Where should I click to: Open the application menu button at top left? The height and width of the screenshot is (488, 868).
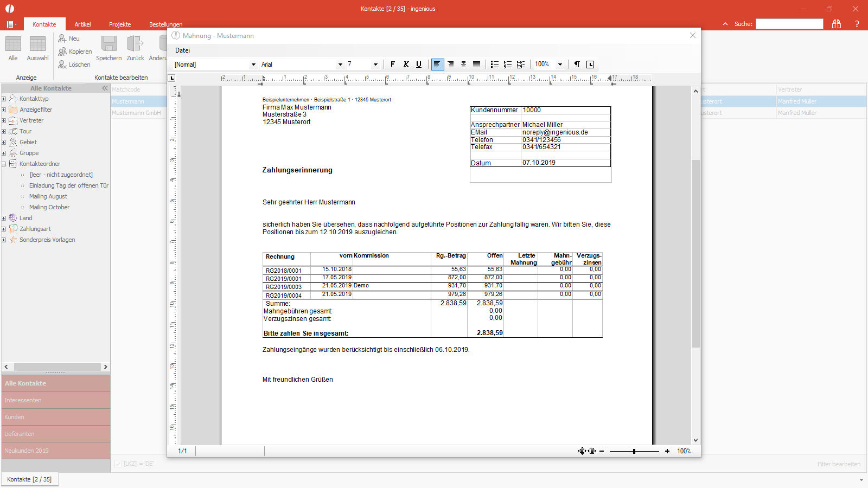pos(11,24)
